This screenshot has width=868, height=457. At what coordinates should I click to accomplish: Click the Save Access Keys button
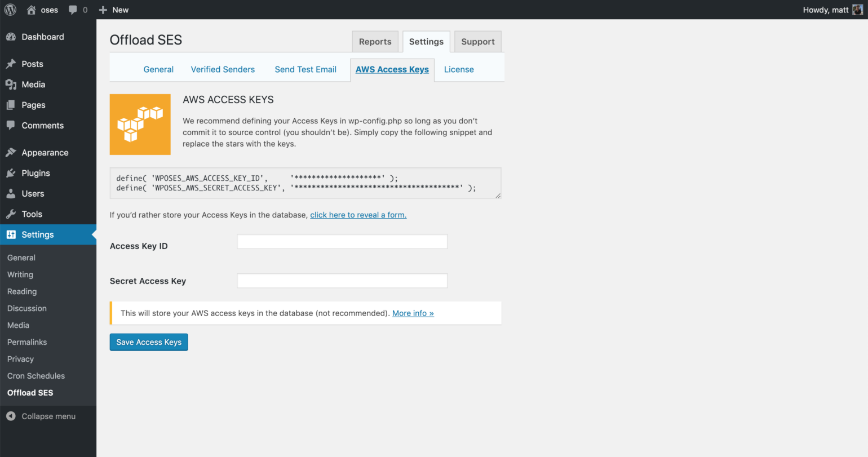pyautogui.click(x=149, y=342)
